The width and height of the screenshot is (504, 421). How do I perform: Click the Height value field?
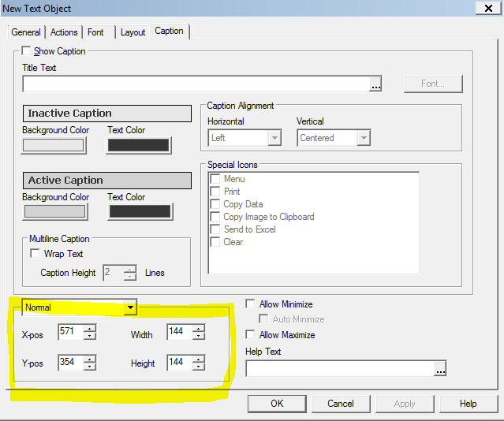(180, 363)
